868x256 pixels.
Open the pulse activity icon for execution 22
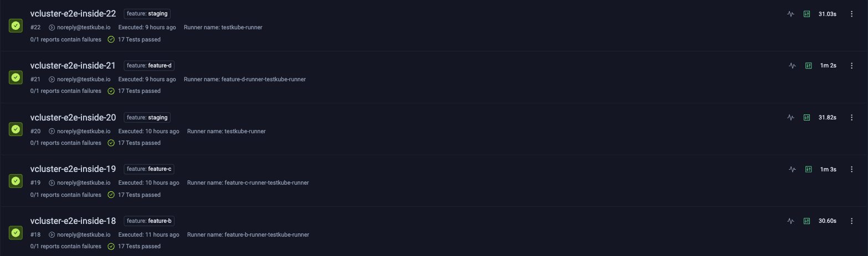[791, 14]
